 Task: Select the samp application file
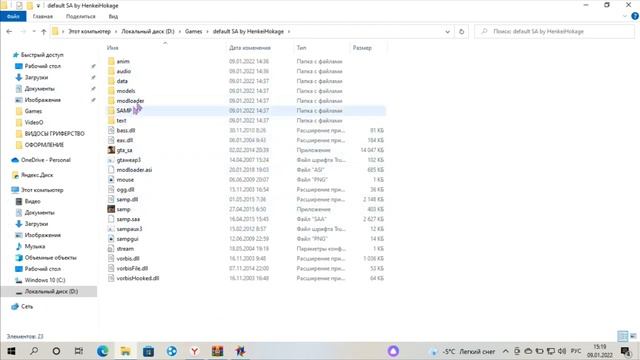(124, 209)
